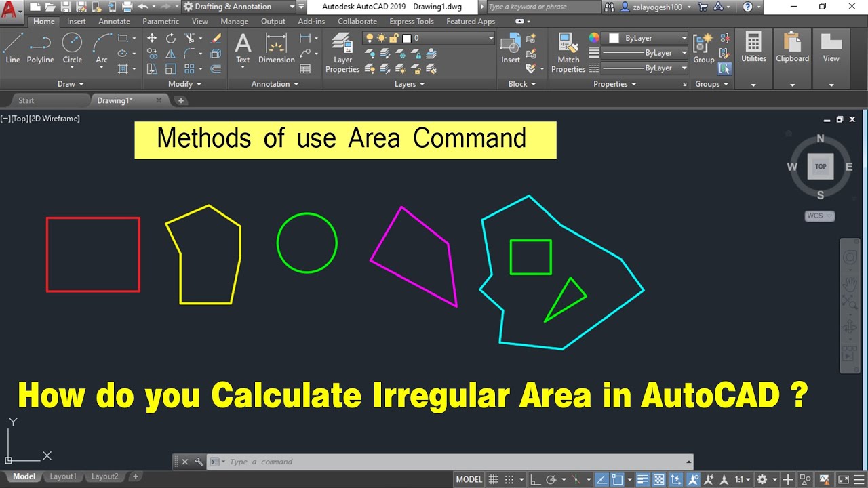Toggle transparency display

click(x=658, y=479)
